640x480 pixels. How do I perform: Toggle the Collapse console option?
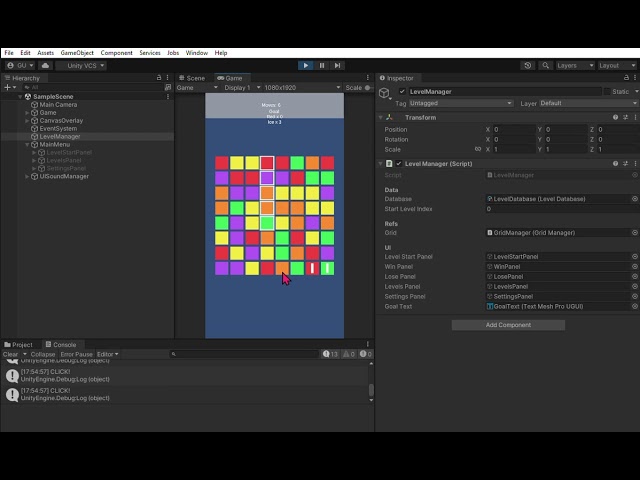click(42, 354)
